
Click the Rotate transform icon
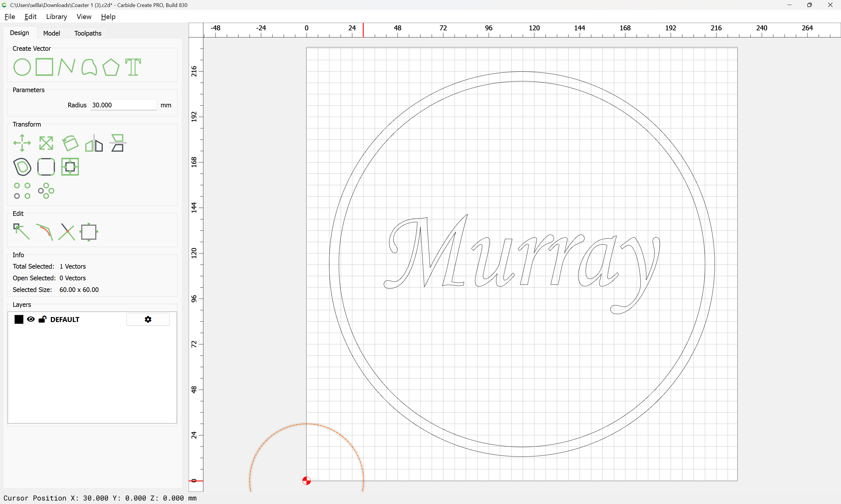pos(70,143)
